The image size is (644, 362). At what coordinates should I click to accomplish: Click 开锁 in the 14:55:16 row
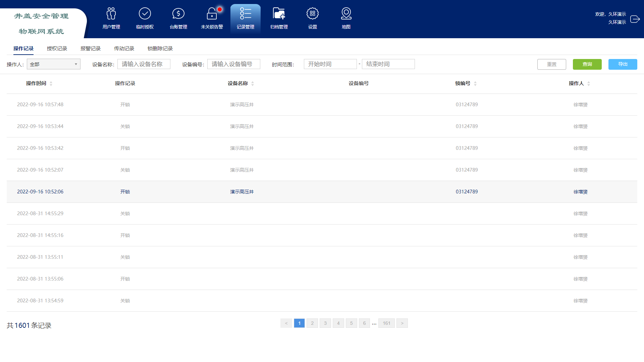pyautogui.click(x=125, y=235)
